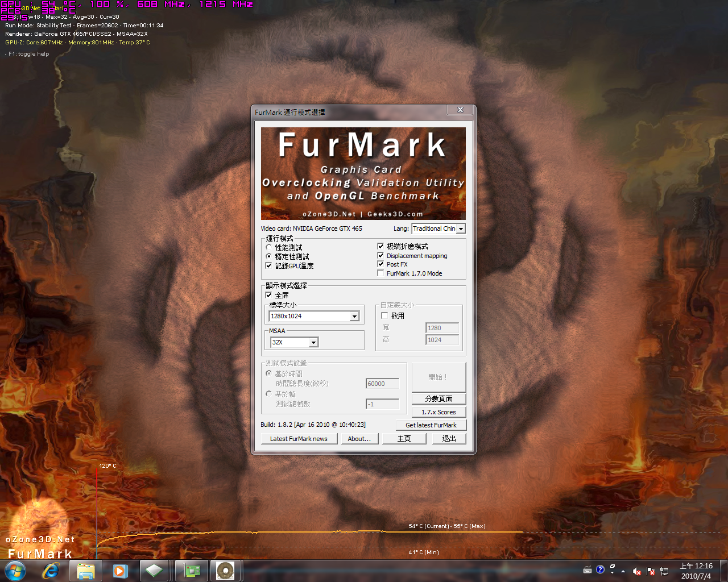The height and width of the screenshot is (582, 728).
Task: Close the FurMark mode selection dialog
Action: click(460, 110)
